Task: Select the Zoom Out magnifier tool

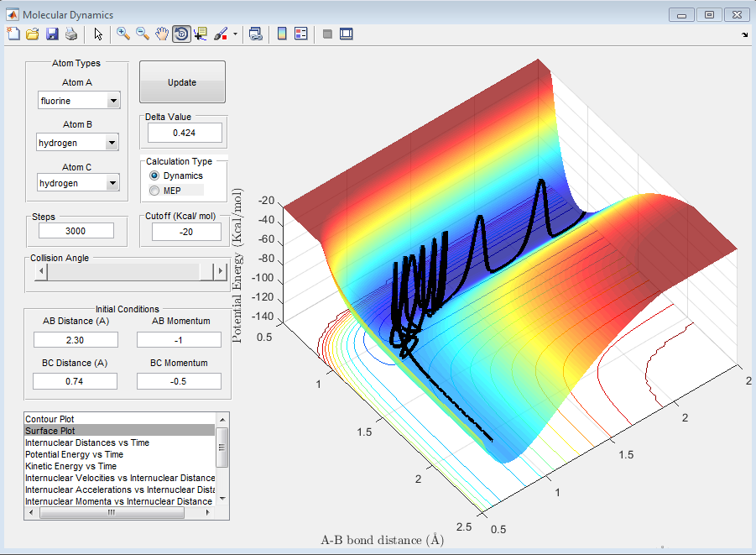Action: 142,34
